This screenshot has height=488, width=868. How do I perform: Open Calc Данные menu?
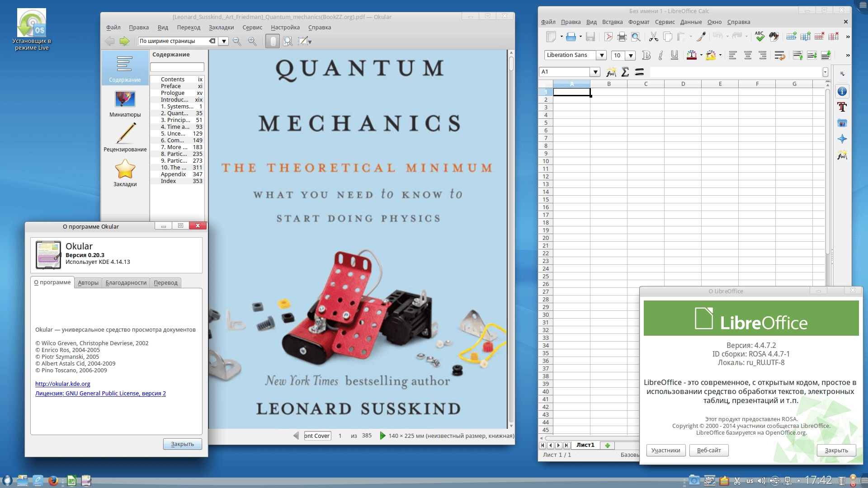coord(691,22)
